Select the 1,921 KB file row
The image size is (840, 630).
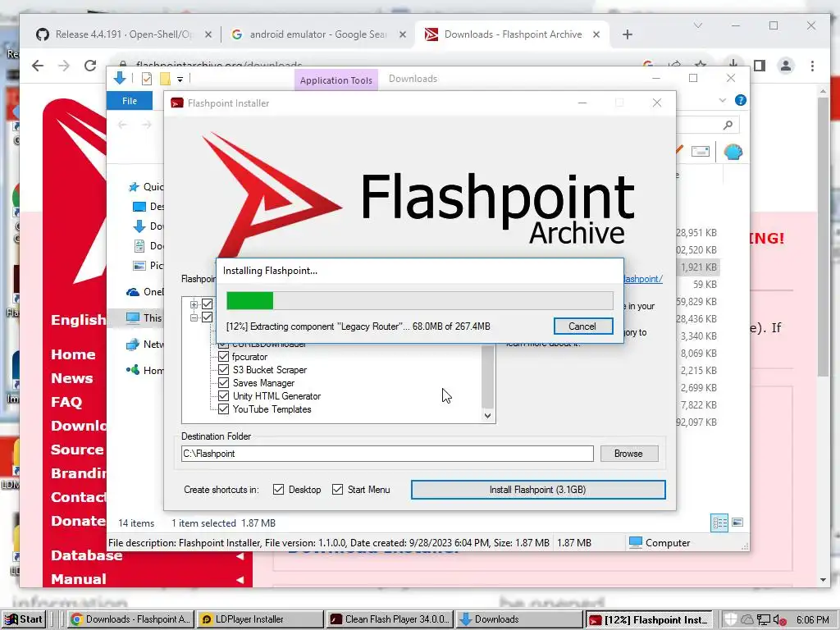(698, 267)
